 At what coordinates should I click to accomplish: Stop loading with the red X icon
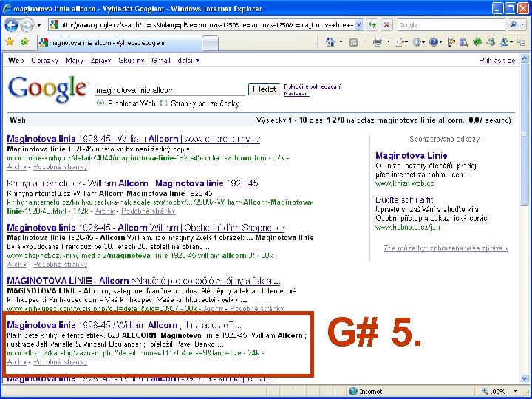[386, 25]
